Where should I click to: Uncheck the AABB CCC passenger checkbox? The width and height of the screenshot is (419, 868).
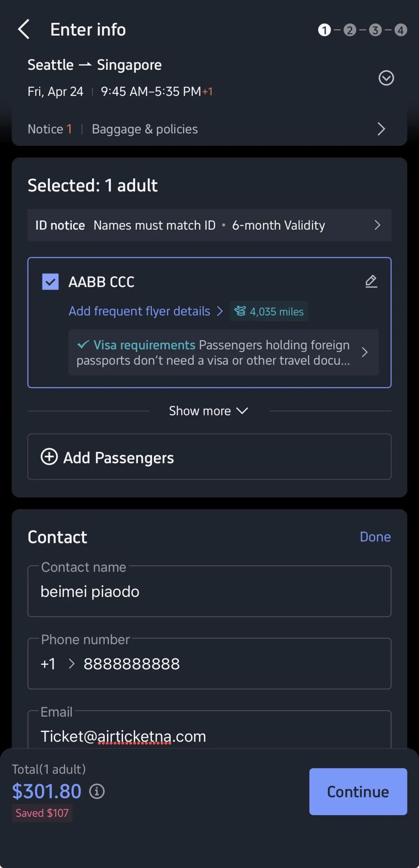point(50,282)
